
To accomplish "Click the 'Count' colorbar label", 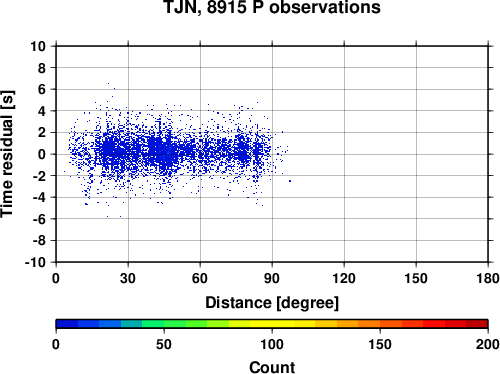I will tap(272, 367).
